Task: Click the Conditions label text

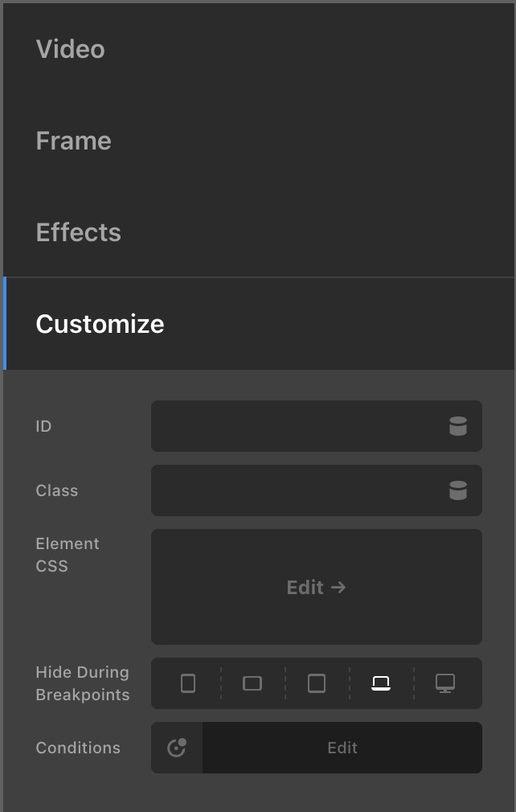Action: coord(78,748)
